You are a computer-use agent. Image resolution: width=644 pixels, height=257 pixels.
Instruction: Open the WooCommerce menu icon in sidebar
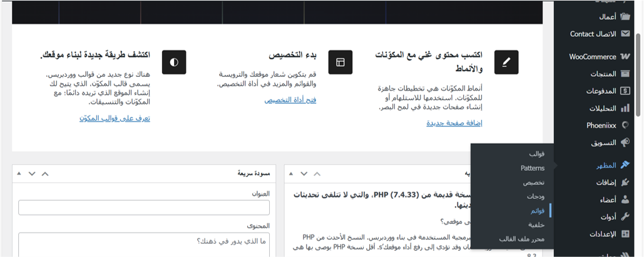click(x=625, y=56)
